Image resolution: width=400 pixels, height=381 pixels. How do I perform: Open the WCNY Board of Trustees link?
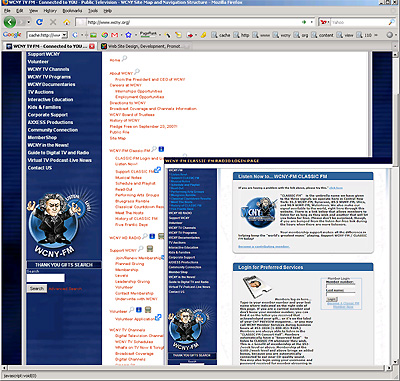tap(132, 115)
